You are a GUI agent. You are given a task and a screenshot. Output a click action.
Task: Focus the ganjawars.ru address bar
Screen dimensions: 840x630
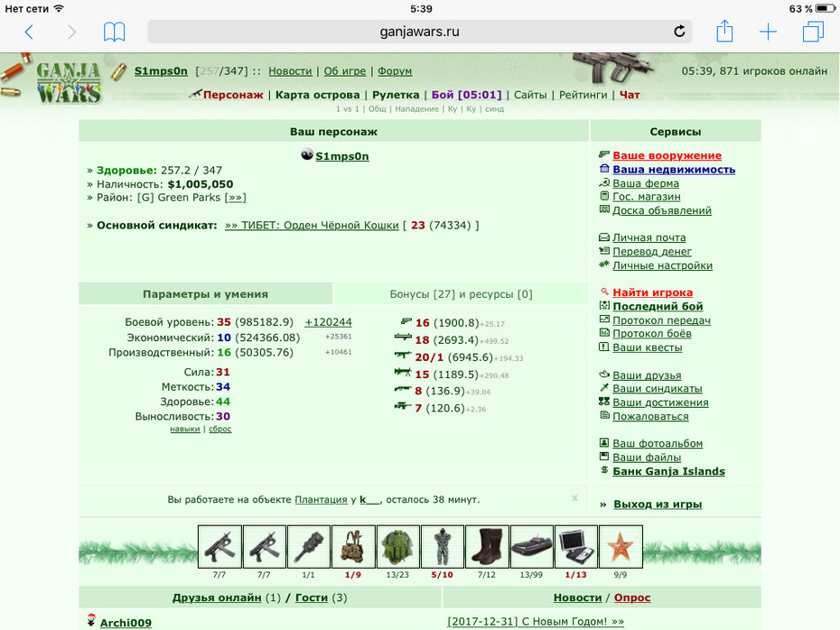419,32
